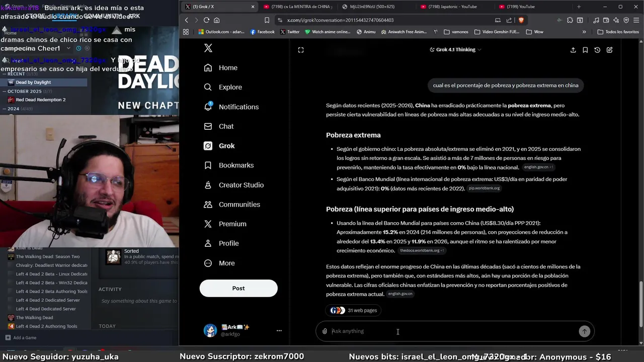Share the Grok conversation via upload icon
Image resolution: width=644 pixels, height=362 pixels.
[x=573, y=50]
